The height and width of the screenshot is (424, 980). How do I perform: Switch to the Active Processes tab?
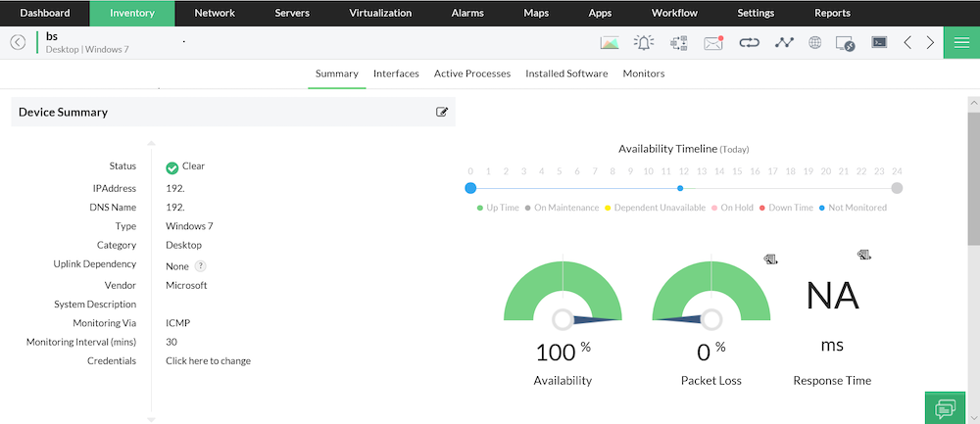point(472,73)
